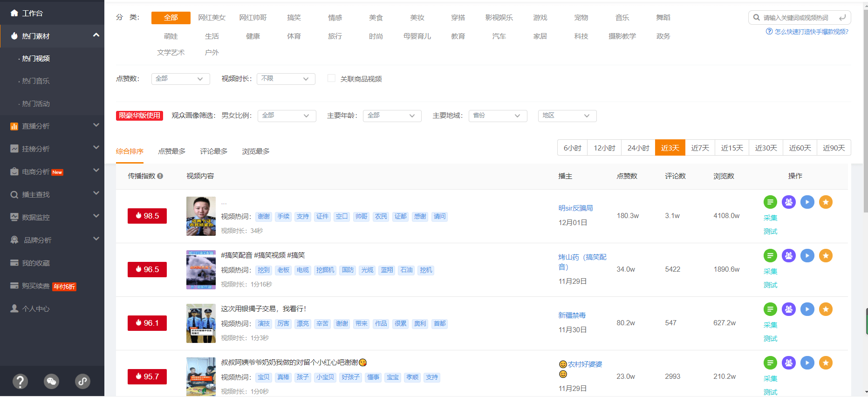
Task: Click the purple audience icon in second row
Action: tap(788, 256)
